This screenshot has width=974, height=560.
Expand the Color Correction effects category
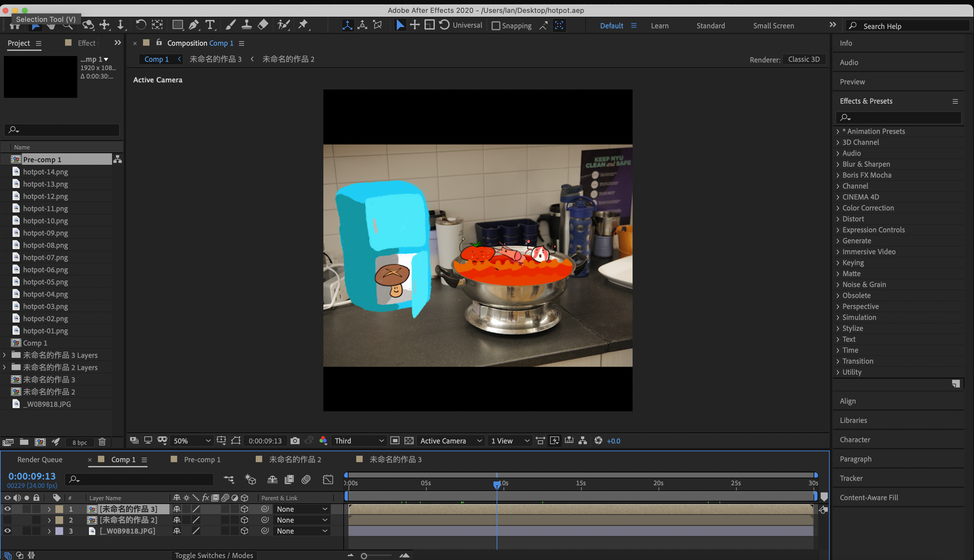click(x=838, y=208)
